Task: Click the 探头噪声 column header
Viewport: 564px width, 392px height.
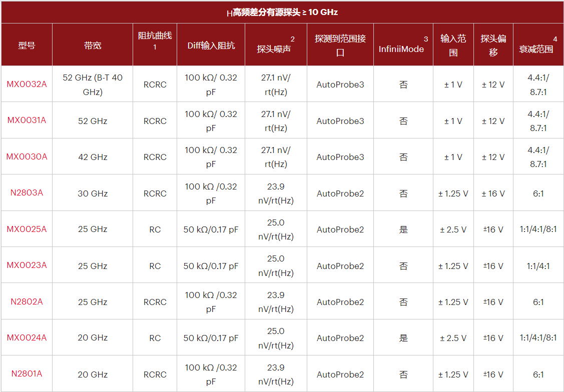Action: pos(276,45)
